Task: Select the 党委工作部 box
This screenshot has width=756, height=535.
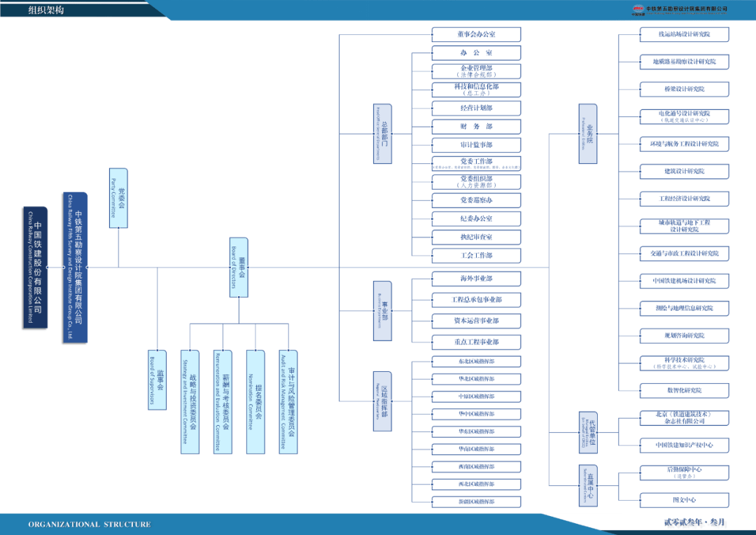Action: (477, 163)
